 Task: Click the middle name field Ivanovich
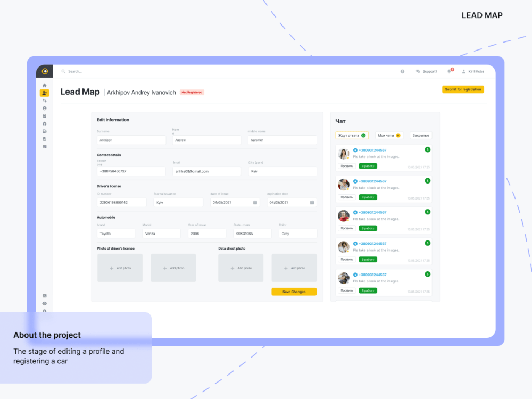(282, 140)
